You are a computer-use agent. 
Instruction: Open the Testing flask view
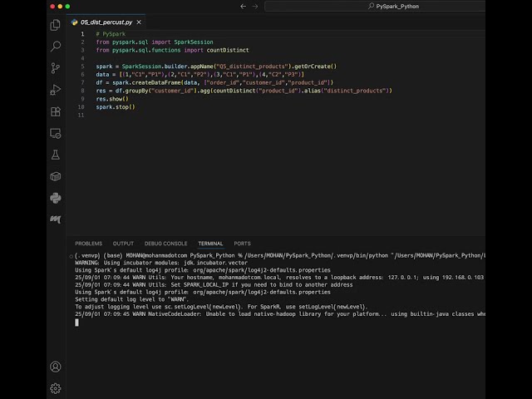coord(56,155)
